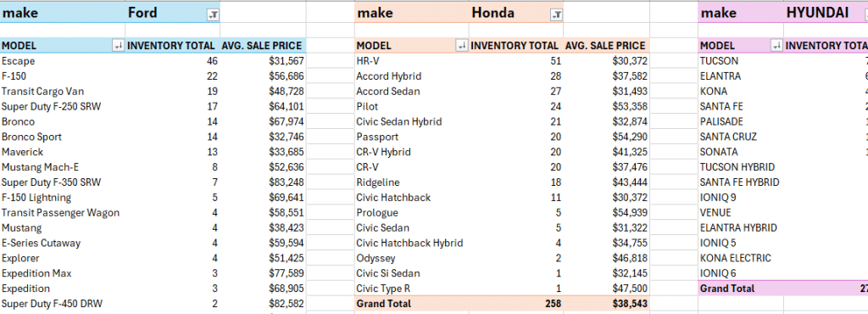Select the Civic Si Sedan cell
This screenshot has width=868, height=314.
[412, 273]
